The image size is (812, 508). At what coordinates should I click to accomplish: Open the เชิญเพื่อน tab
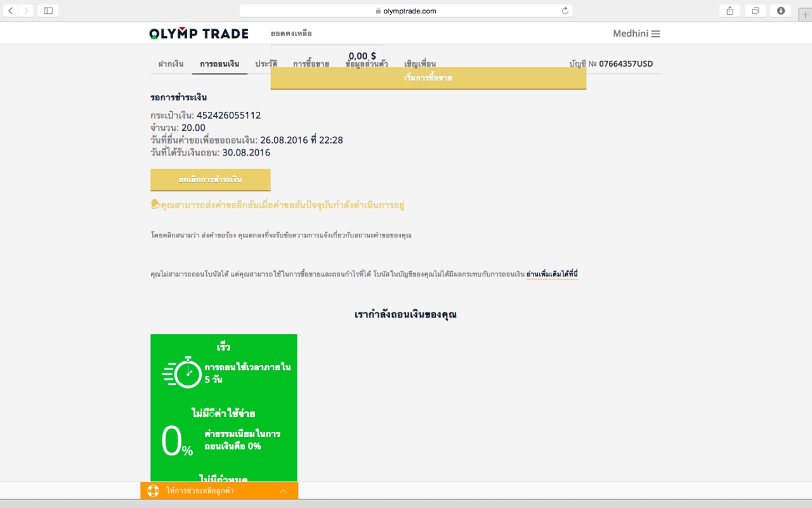(x=420, y=64)
